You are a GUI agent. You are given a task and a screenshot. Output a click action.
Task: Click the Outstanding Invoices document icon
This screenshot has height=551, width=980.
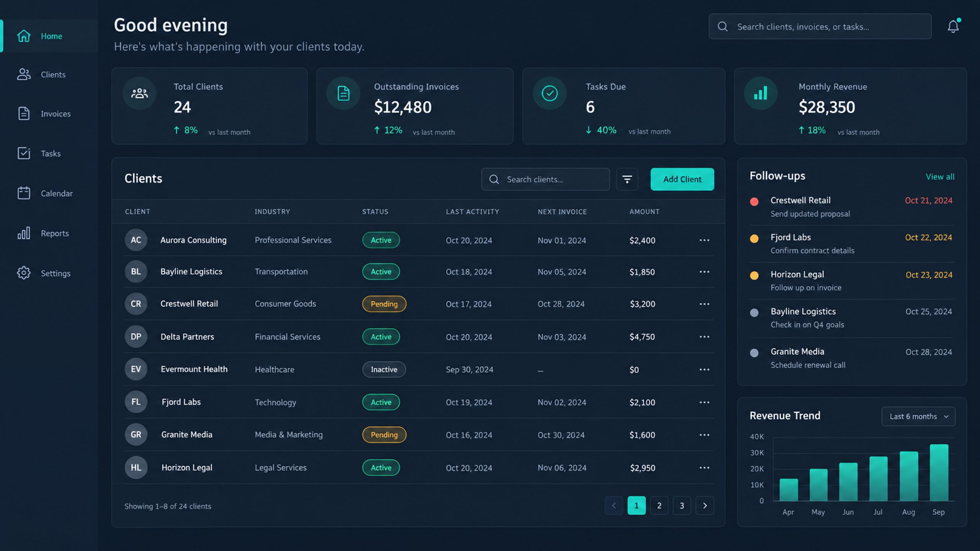click(343, 93)
